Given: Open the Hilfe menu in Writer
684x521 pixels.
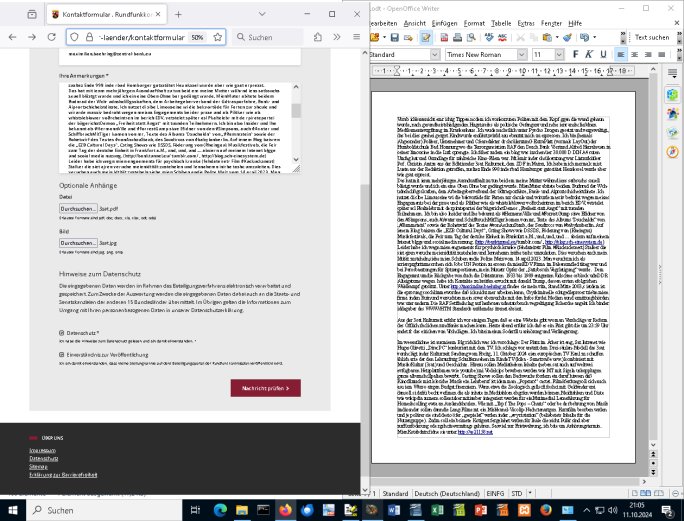Looking at the screenshot, I should click(x=575, y=23).
